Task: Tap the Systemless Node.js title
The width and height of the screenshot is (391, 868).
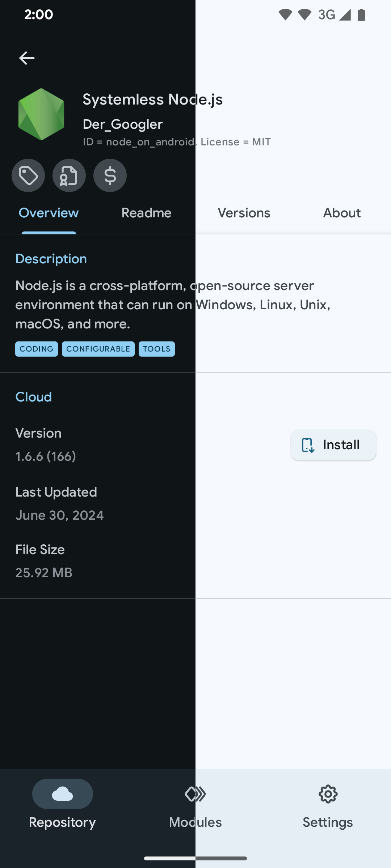Action: [152, 99]
